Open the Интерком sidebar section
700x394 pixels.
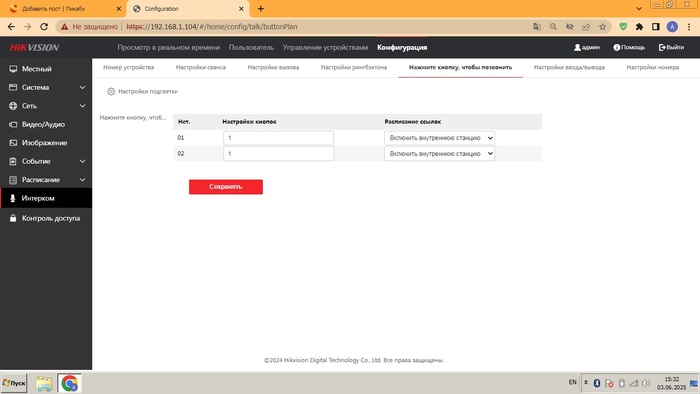coord(46,198)
